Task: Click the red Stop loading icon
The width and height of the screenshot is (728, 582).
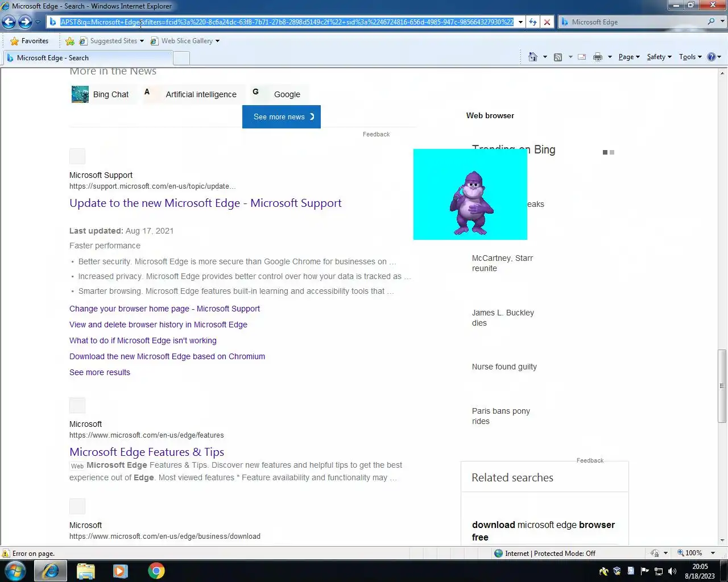Action: click(547, 22)
